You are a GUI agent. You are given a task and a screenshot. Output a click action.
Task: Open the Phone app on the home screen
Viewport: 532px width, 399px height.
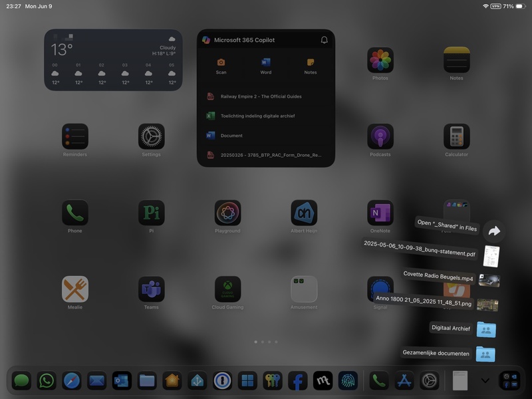pyautogui.click(x=75, y=213)
